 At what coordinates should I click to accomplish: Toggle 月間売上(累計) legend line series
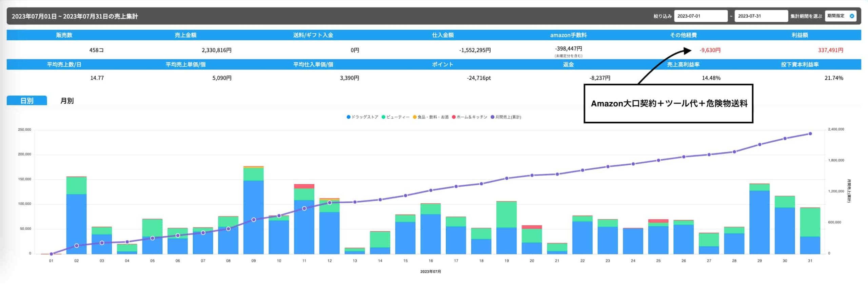point(506,117)
